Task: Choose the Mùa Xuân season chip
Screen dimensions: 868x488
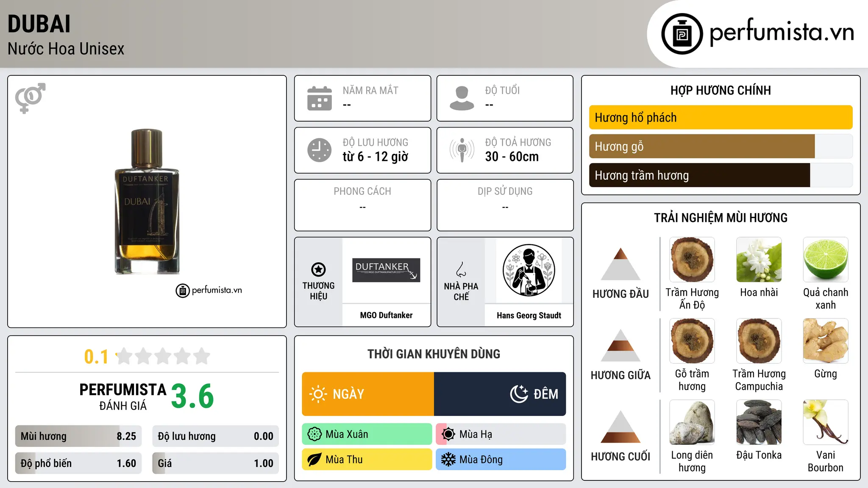Action: [x=367, y=434]
